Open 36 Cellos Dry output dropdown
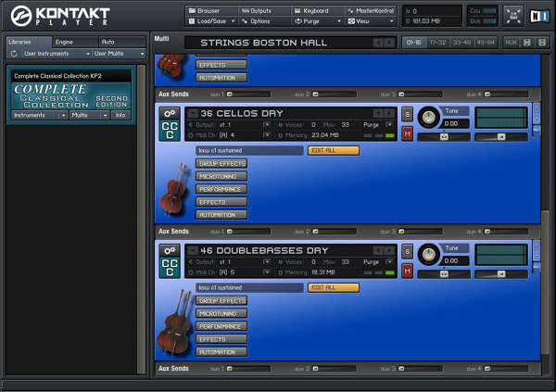556x392 pixels. click(267, 124)
